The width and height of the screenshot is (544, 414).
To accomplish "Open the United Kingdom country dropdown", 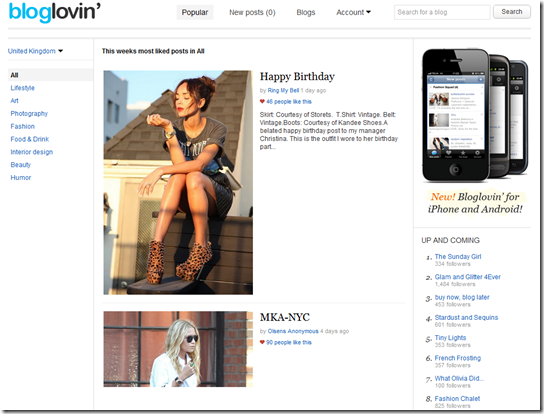I will 35,51.
